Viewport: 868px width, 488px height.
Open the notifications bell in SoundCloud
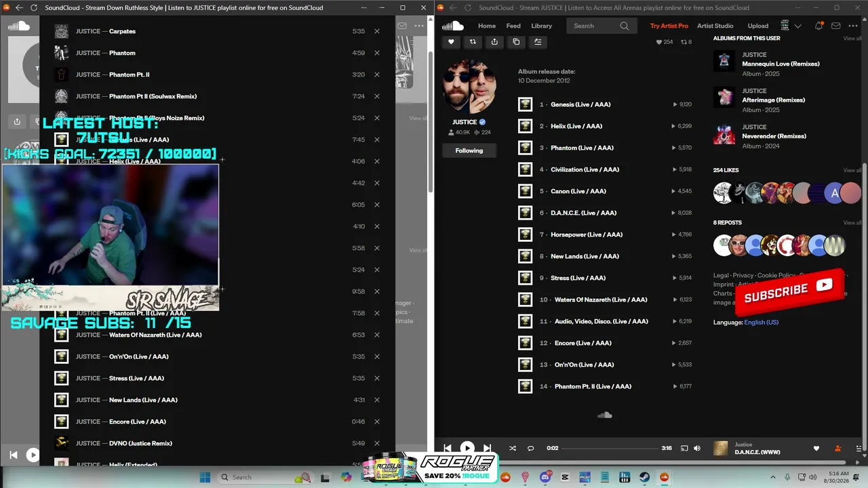[x=818, y=26]
